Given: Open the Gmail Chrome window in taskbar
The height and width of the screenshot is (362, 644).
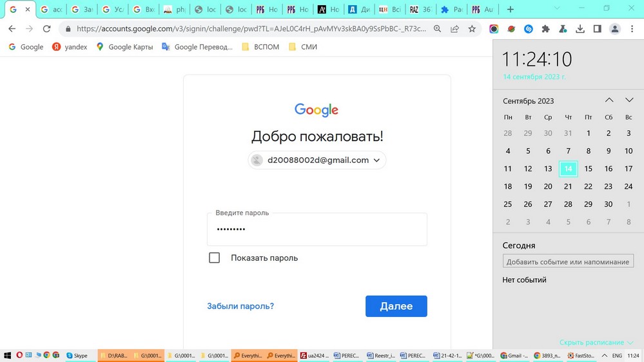Looking at the screenshot, I should [514, 356].
